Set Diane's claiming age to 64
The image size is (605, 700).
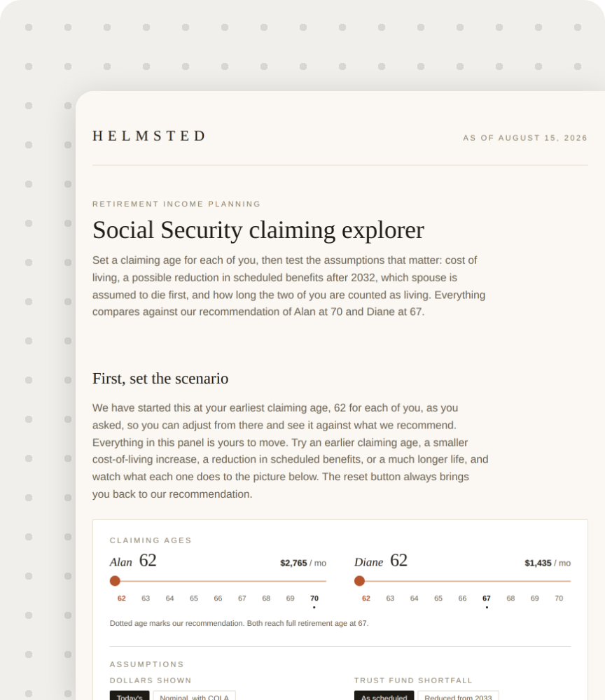coord(415,598)
